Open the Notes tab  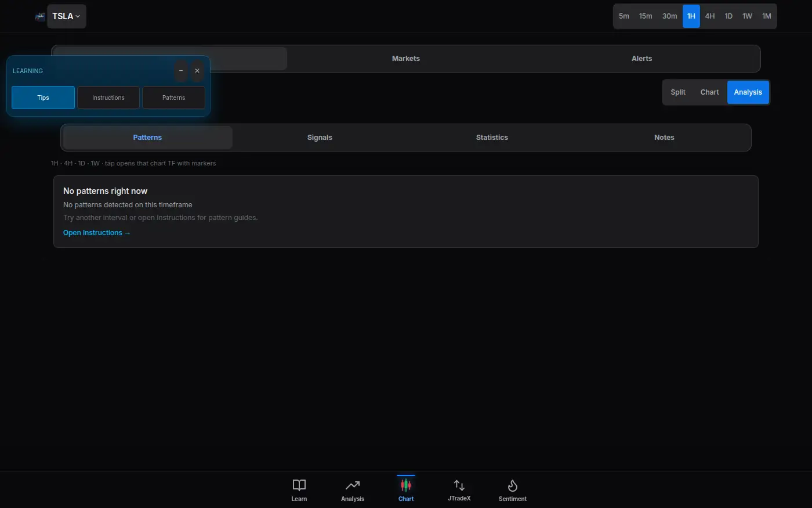(x=664, y=138)
